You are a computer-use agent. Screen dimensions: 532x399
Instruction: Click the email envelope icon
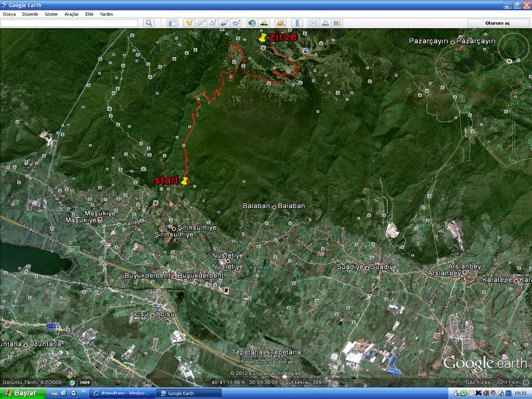314,23
